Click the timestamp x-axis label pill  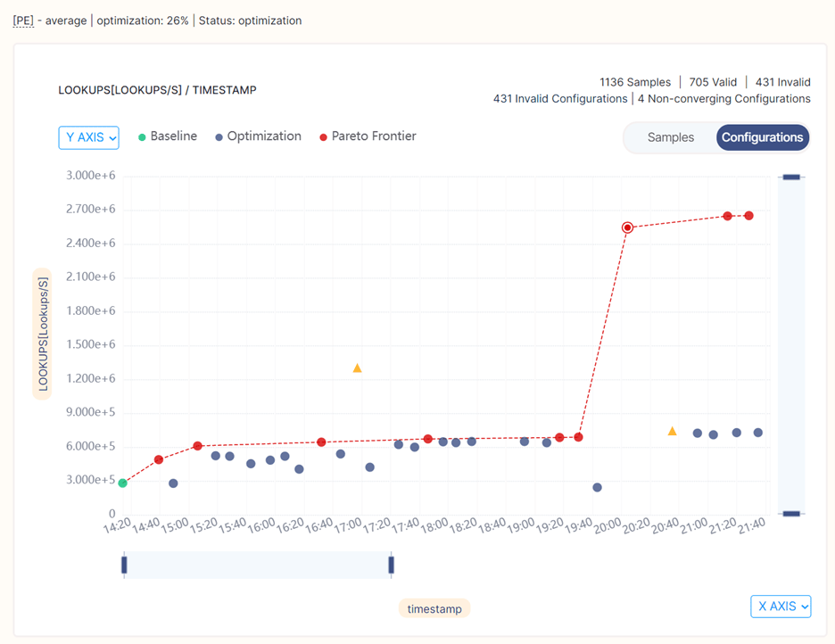pyautogui.click(x=434, y=608)
